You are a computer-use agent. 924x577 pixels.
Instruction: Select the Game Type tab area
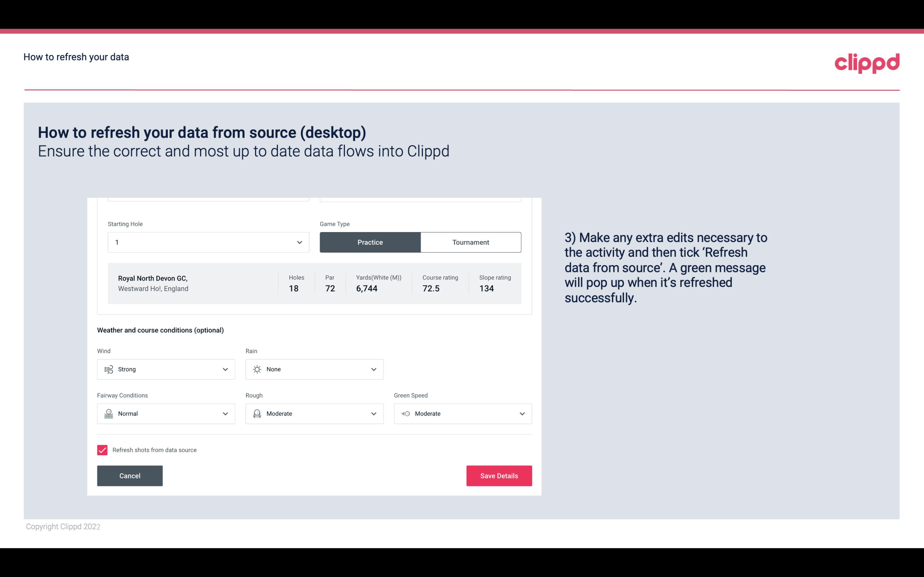click(x=421, y=242)
